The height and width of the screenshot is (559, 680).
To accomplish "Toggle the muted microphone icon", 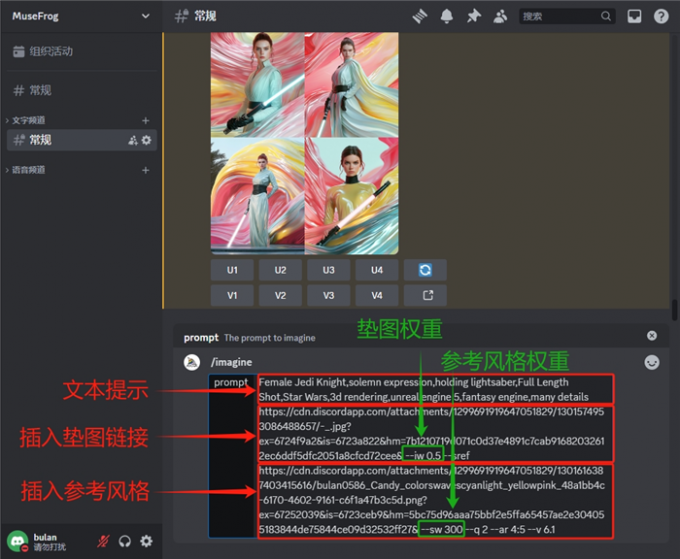I will (103, 541).
